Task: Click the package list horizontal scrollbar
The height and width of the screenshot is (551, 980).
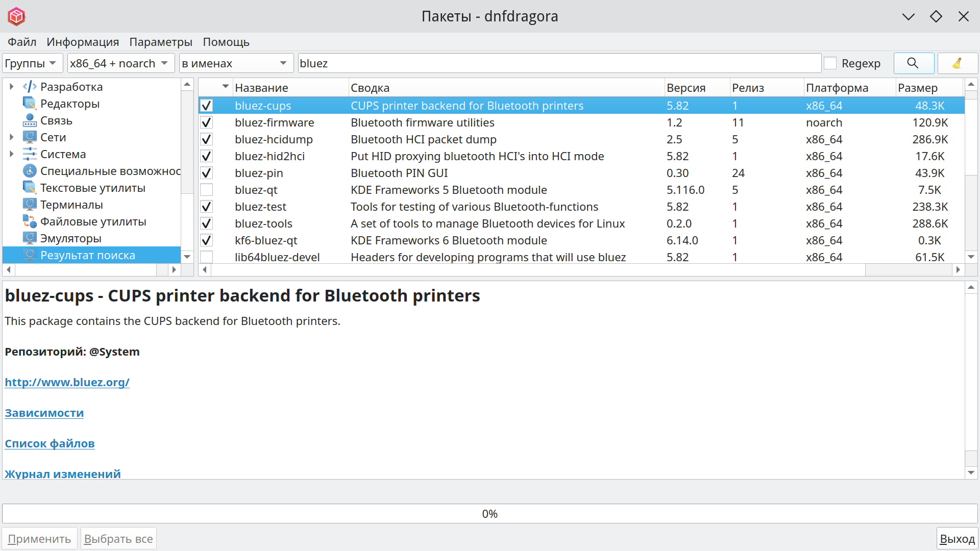Action: point(536,270)
